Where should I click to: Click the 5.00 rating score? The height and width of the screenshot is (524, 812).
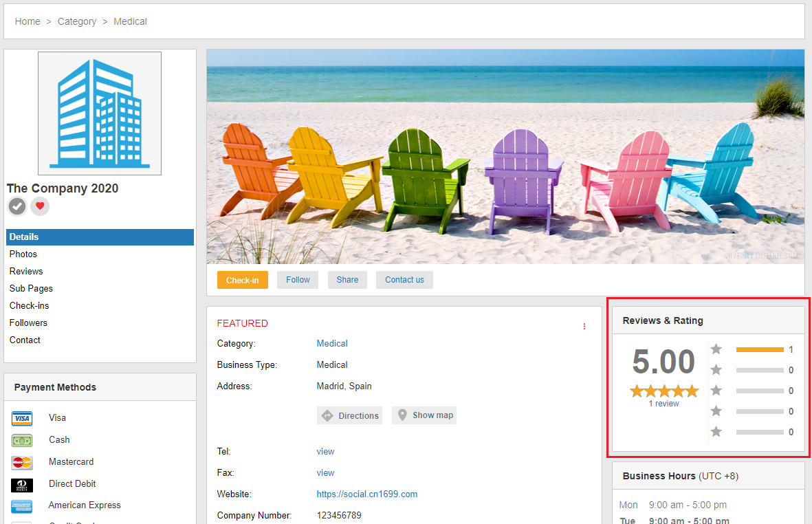(x=663, y=362)
